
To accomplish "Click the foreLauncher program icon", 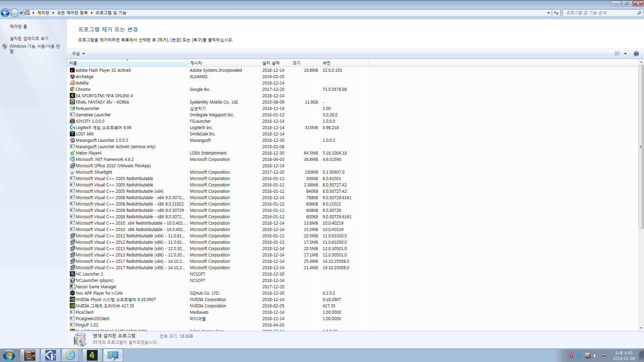I will tap(72, 109).
